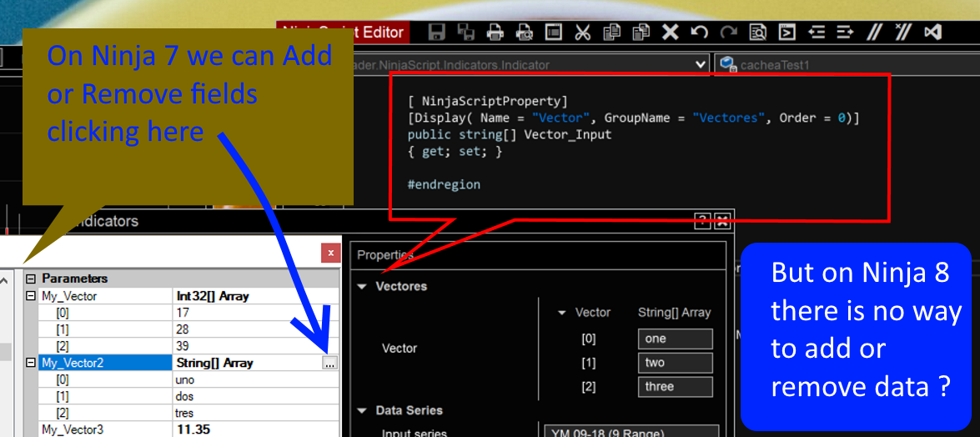Click the #endregion line in code
This screenshot has height=437, width=980.
point(444,185)
